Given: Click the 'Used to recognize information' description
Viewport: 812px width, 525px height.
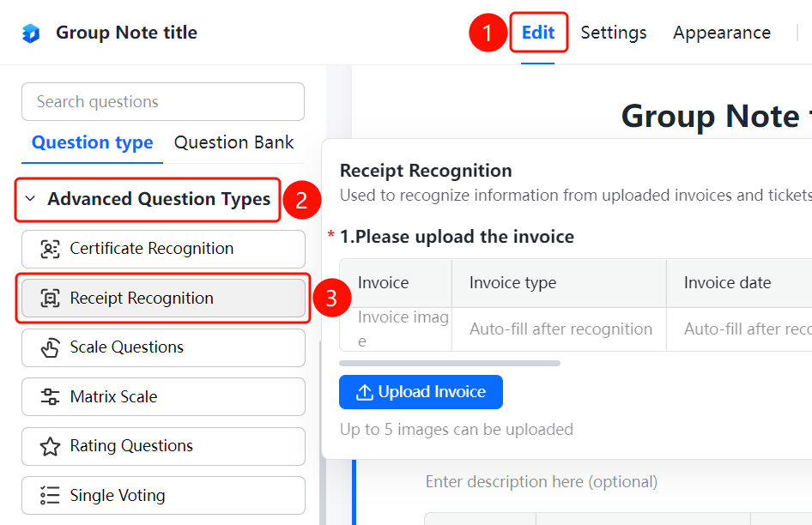Looking at the screenshot, I should click(576, 196).
